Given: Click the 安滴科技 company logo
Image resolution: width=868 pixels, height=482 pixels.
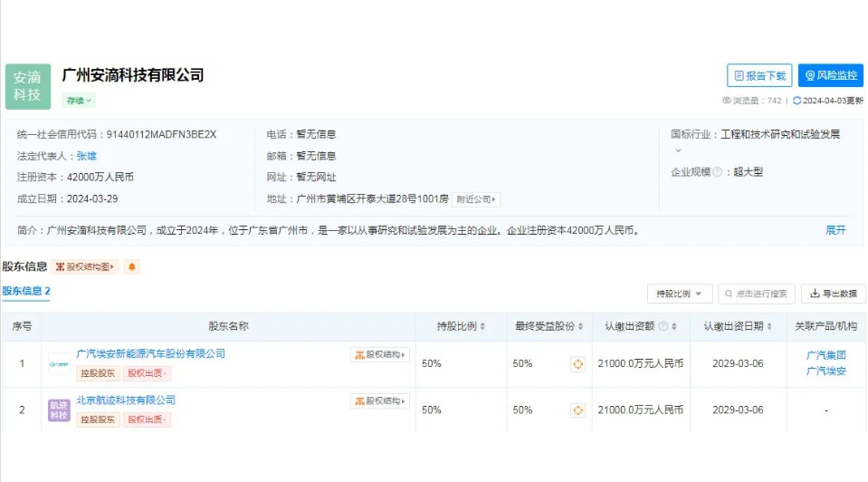Looking at the screenshot, I should (x=28, y=86).
